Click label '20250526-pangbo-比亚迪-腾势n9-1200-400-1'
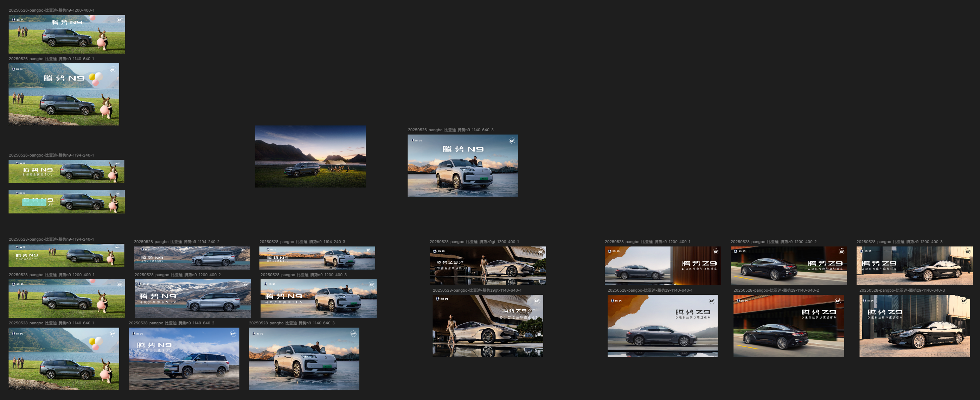 52,10
